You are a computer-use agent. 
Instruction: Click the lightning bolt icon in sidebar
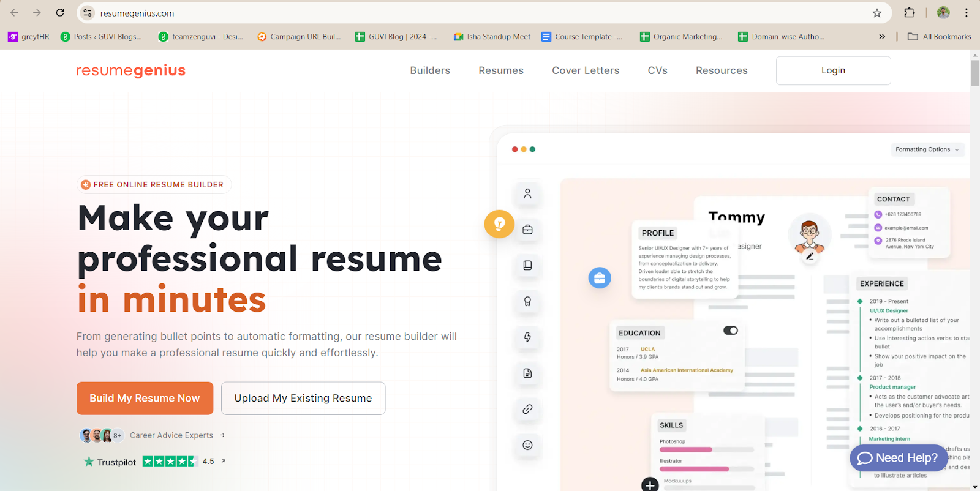pos(527,337)
